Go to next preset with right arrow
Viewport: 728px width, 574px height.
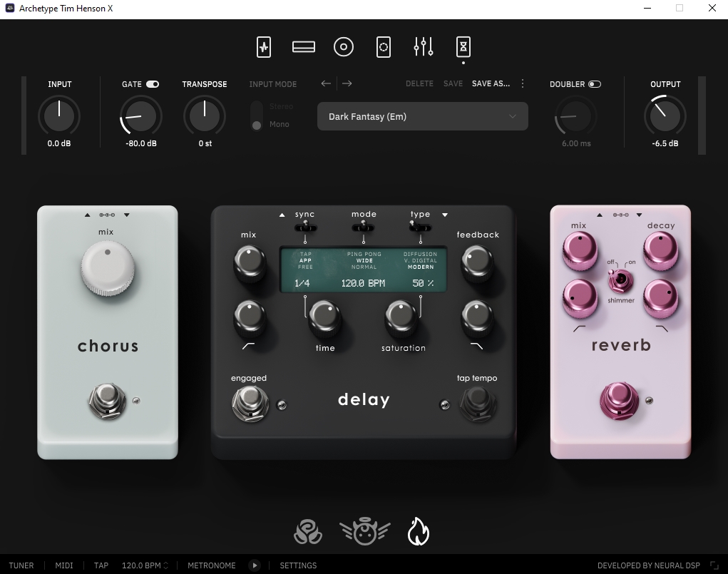pos(347,83)
